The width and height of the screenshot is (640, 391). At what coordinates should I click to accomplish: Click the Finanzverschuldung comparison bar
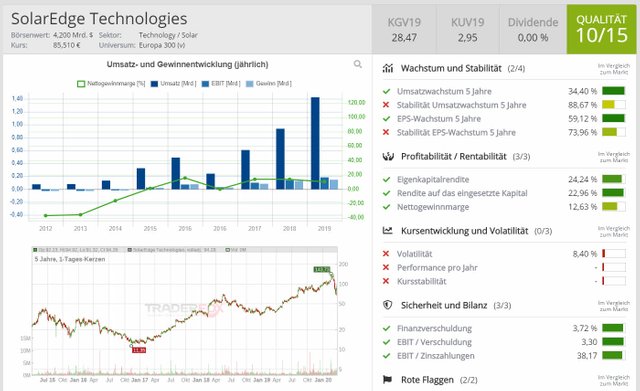click(x=613, y=328)
